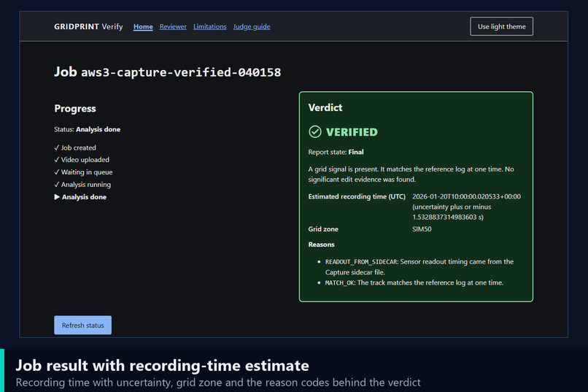Click the 'Status: Analysis done' line
Screen dimensions: 588x392
[x=87, y=129]
